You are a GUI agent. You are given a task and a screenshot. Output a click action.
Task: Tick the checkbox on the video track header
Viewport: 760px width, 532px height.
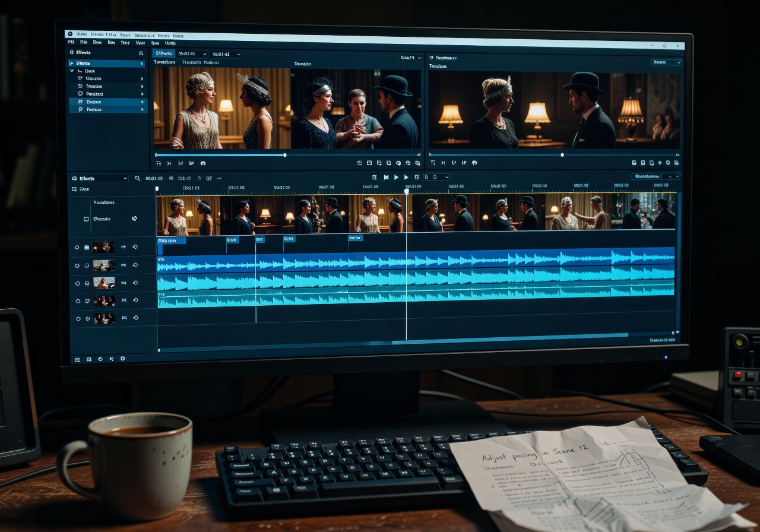[86, 219]
